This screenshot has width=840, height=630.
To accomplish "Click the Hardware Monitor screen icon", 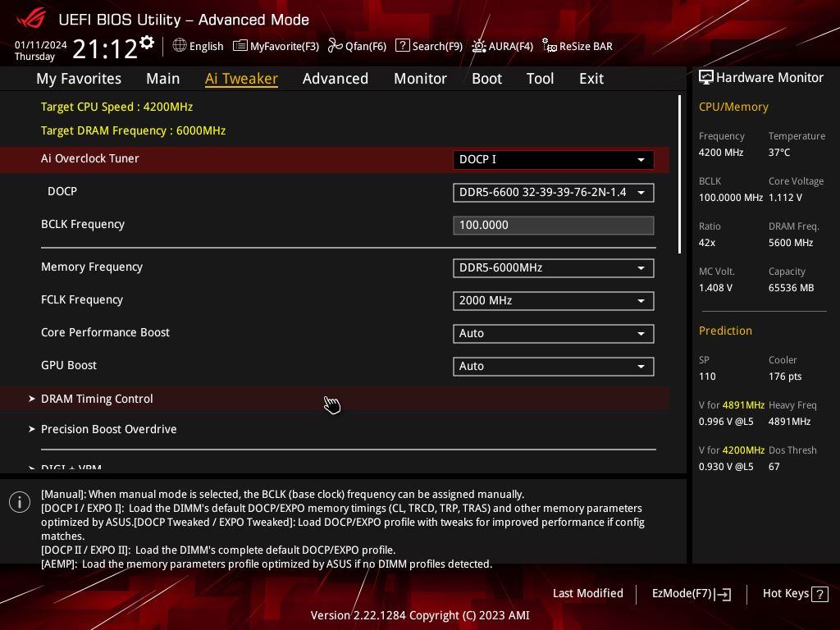I will click(706, 78).
